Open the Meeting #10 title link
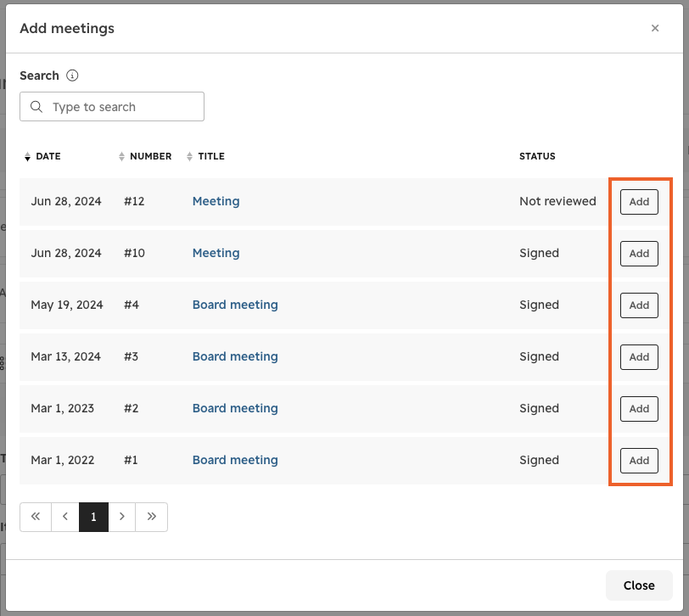 (x=216, y=253)
